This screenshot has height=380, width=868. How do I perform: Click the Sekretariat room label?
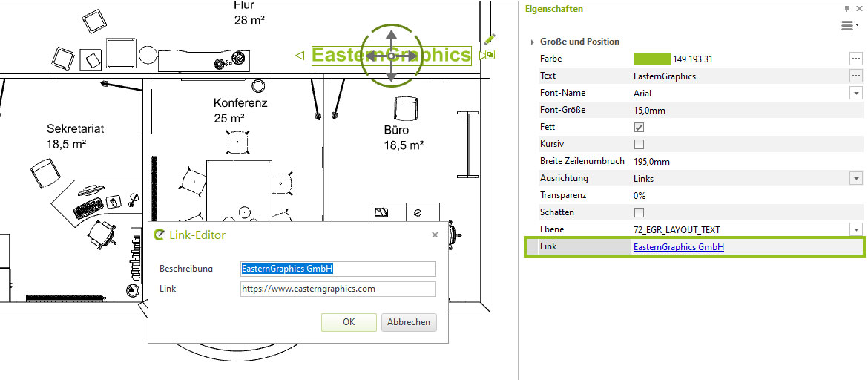click(x=75, y=129)
